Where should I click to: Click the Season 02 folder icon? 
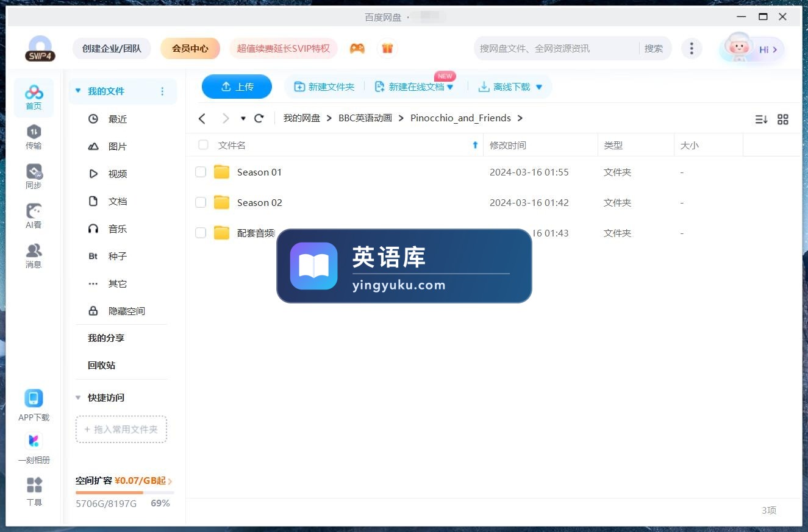222,202
